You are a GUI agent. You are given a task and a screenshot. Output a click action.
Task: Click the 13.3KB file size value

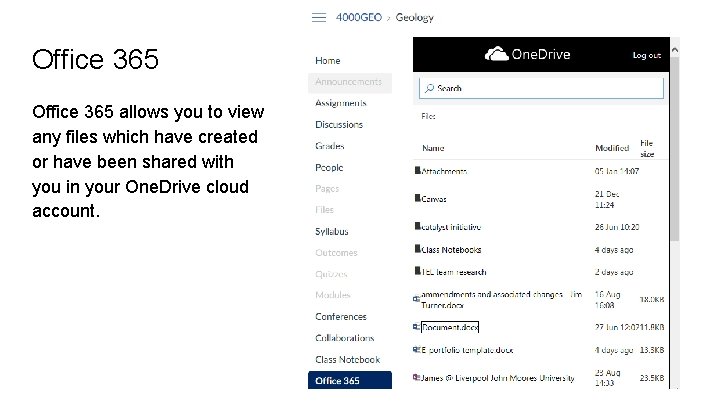(652, 350)
